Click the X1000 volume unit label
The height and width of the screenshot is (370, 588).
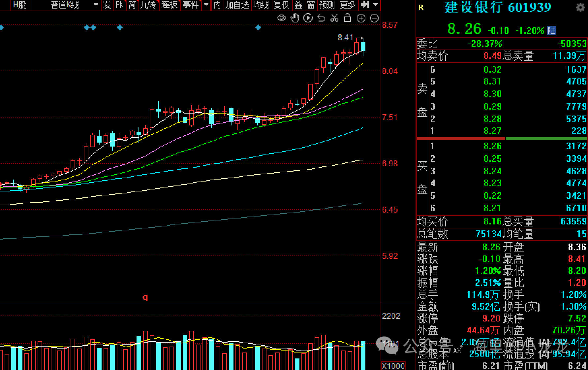tap(393, 366)
